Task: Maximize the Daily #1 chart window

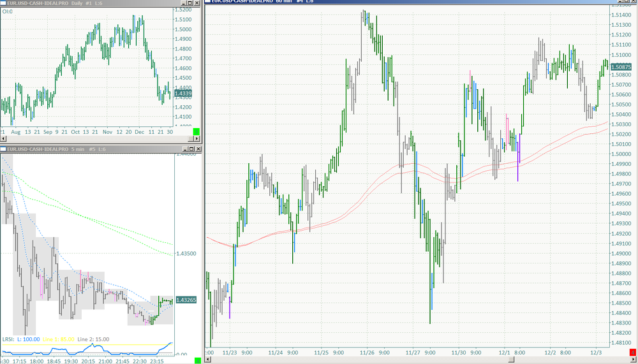Action: (x=189, y=3)
